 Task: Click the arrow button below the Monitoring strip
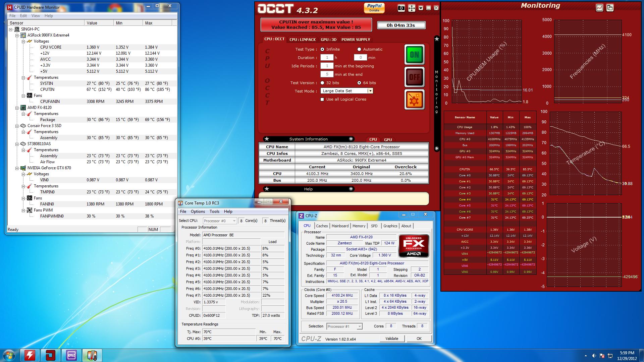coord(437,148)
